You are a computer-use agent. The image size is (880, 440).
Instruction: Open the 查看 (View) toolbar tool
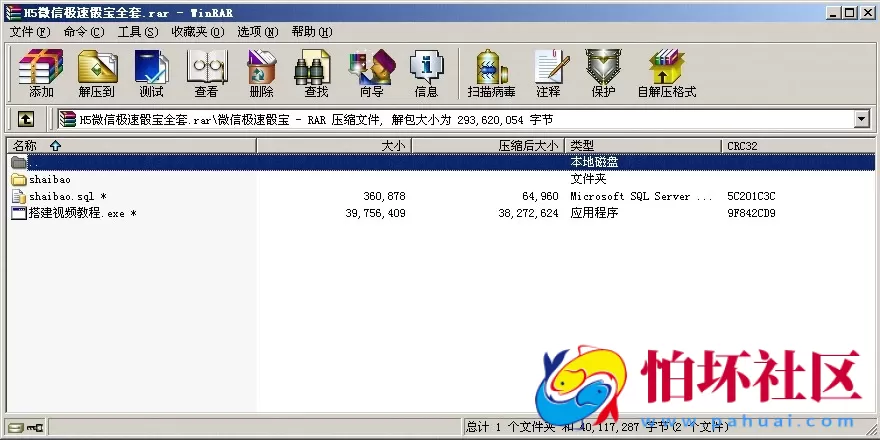coord(206,74)
